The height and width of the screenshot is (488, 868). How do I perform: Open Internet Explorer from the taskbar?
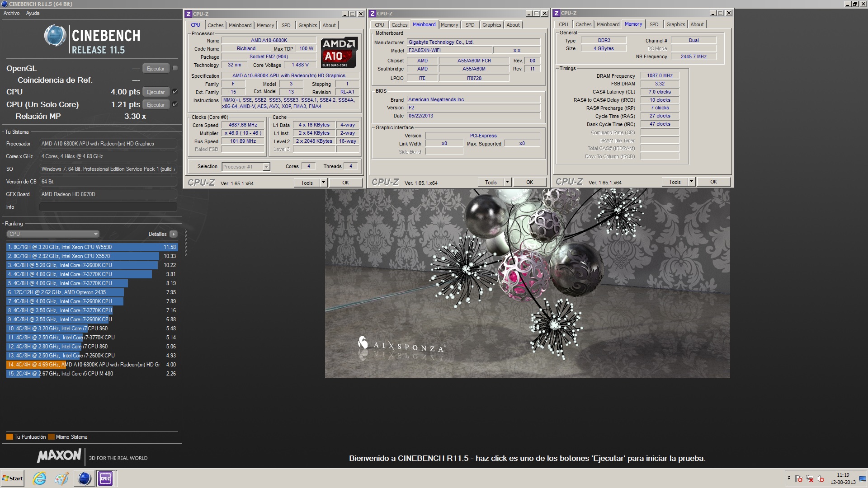[x=40, y=479]
